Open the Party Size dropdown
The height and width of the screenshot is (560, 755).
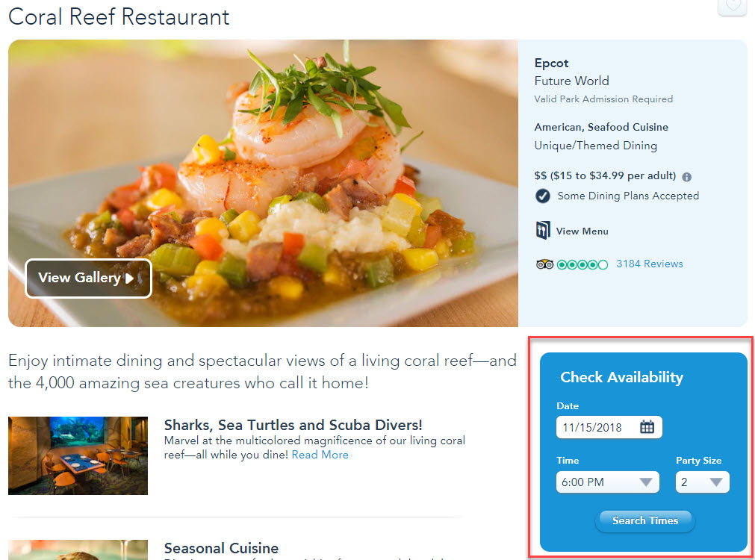coord(703,482)
